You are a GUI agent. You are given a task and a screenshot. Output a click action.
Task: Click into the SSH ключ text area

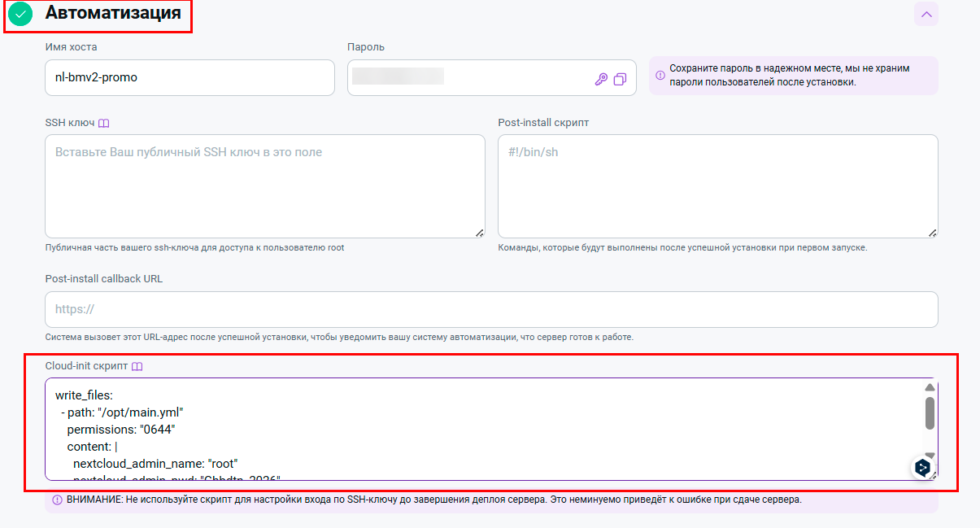click(x=264, y=186)
